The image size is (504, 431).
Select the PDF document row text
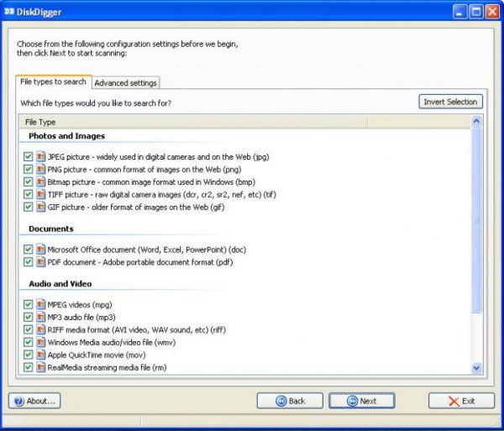coord(140,262)
